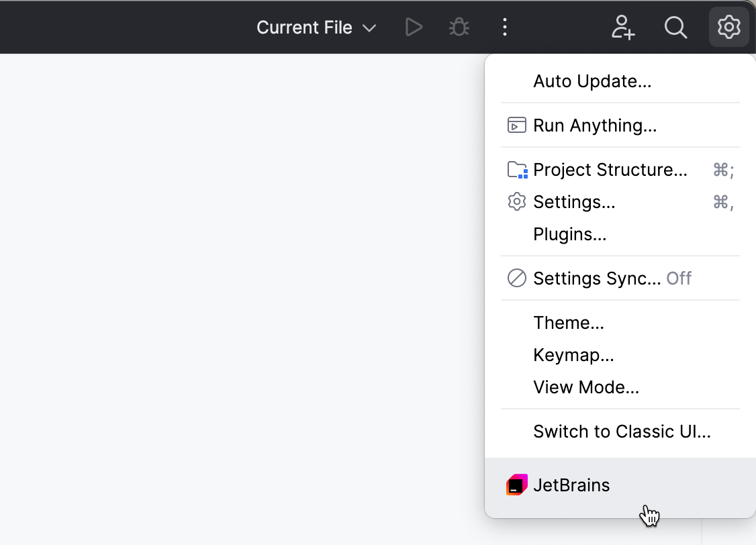The width and height of the screenshot is (756, 545).
Task: Open the View Mode chooser
Action: pyautogui.click(x=585, y=387)
